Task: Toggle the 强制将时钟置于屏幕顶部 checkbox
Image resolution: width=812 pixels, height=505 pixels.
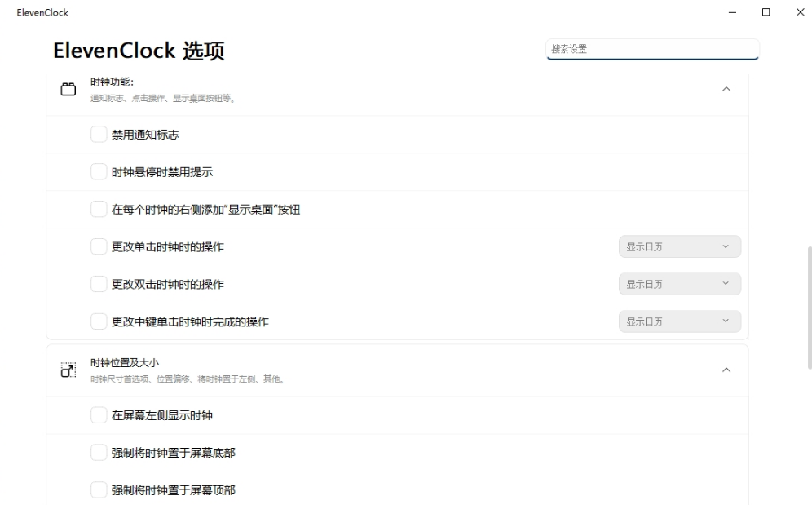Action: (99, 489)
